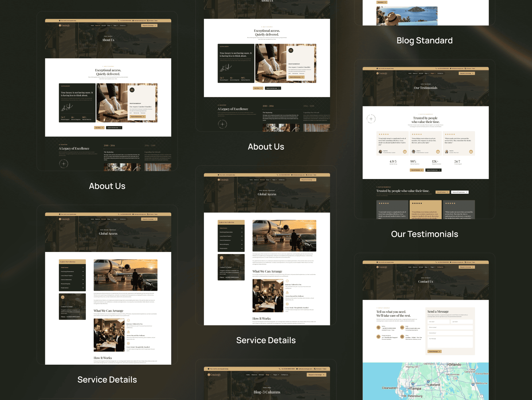Click the Office building icon in Contact Us preview
Screen dimensions: 532x400
point(402,337)
